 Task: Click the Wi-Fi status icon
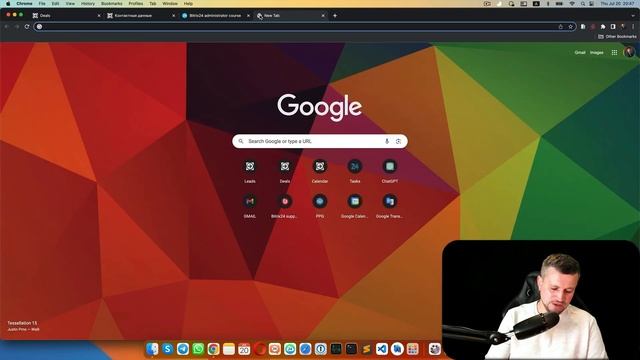click(x=572, y=3)
